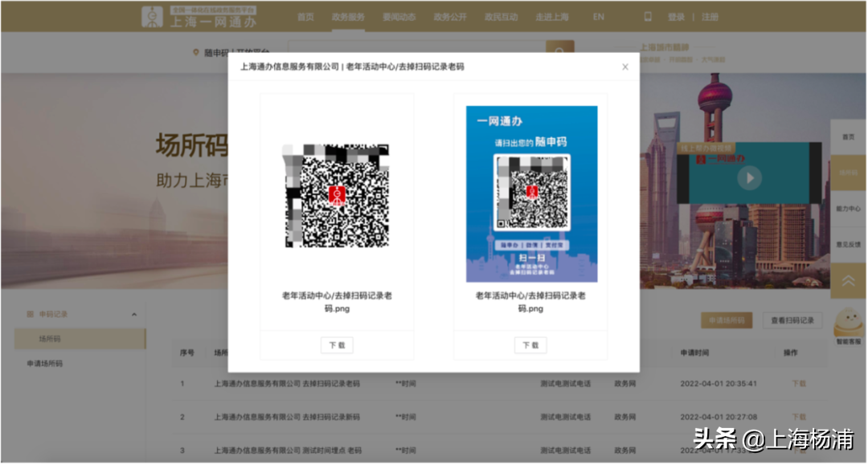868x465 pixels.
Task: Close the QR code download dialog
Action: pyautogui.click(x=625, y=67)
